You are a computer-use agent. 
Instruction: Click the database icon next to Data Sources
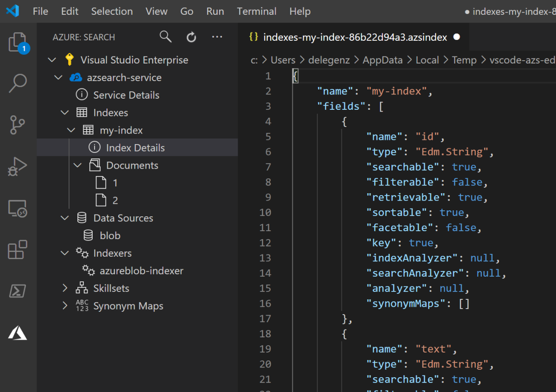click(x=82, y=218)
